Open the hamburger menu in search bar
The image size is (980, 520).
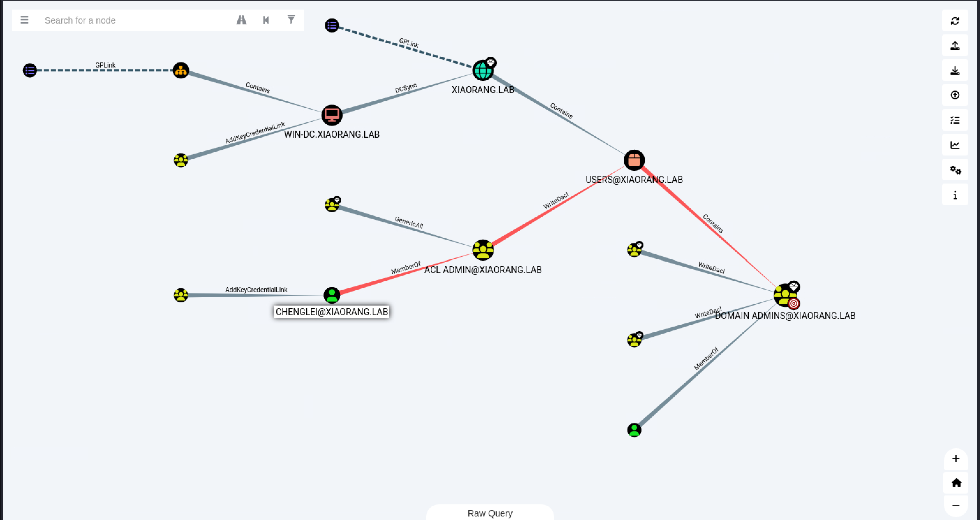coord(24,20)
